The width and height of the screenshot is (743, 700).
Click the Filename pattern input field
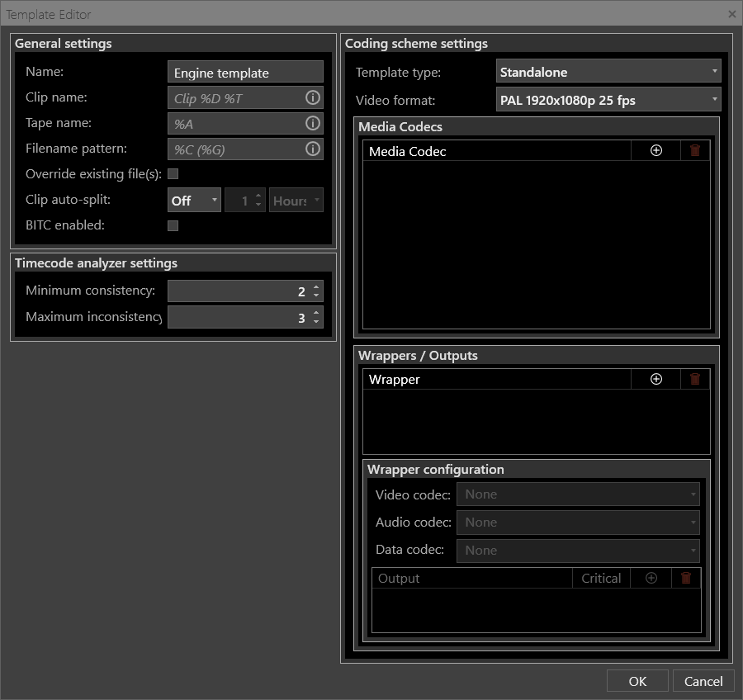(245, 149)
